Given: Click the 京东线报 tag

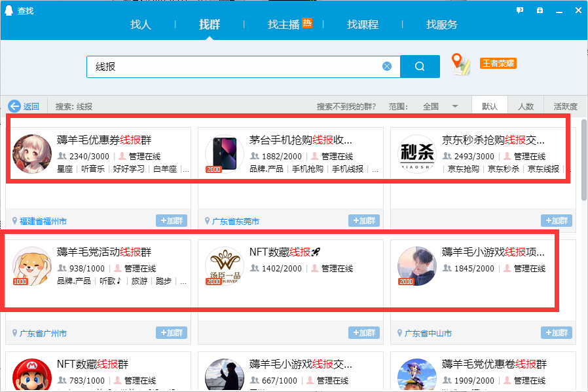Looking at the screenshot, I should pyautogui.click(x=543, y=169).
